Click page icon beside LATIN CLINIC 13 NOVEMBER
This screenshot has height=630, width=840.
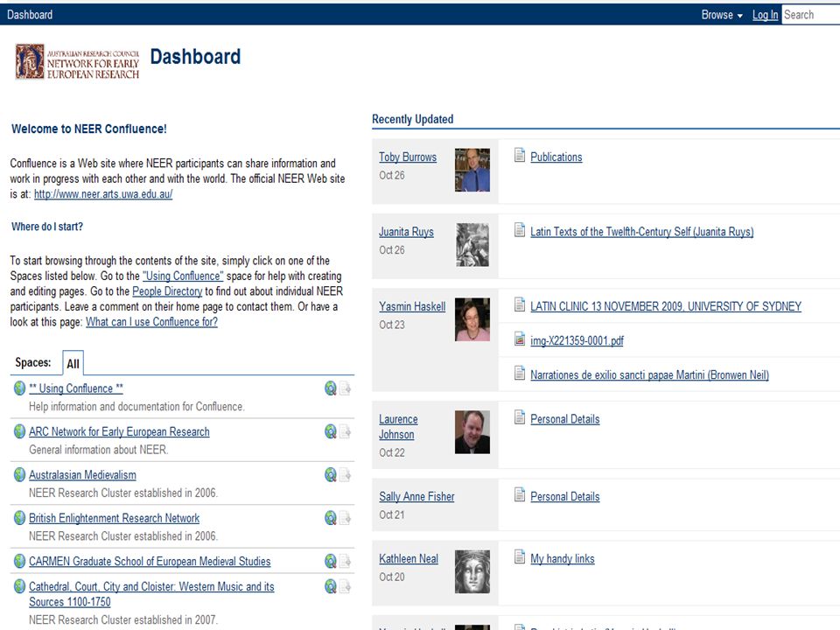[x=519, y=304]
